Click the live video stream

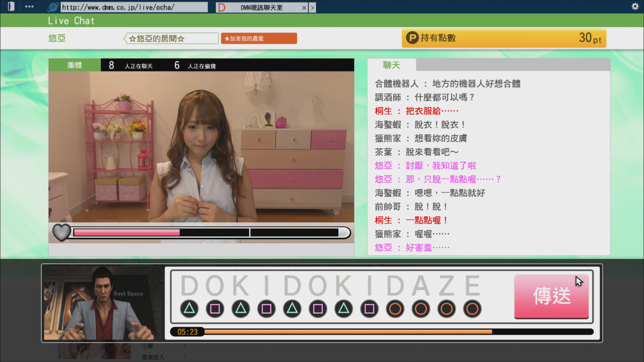[x=201, y=147]
